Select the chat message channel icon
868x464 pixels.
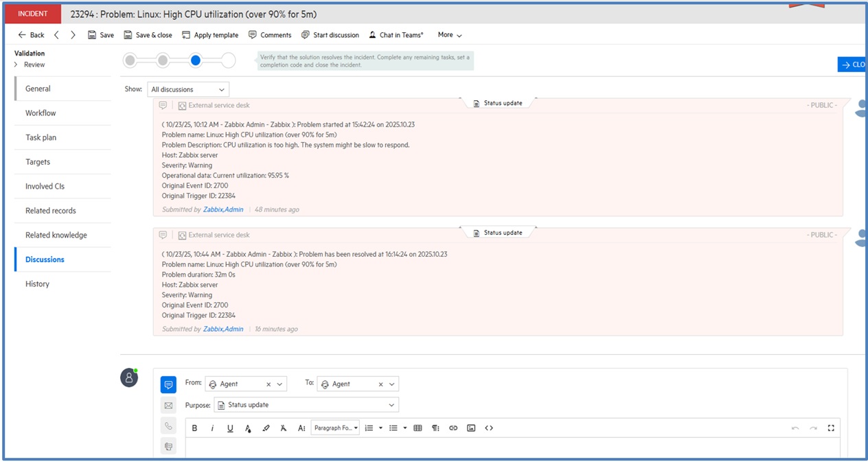(x=168, y=384)
